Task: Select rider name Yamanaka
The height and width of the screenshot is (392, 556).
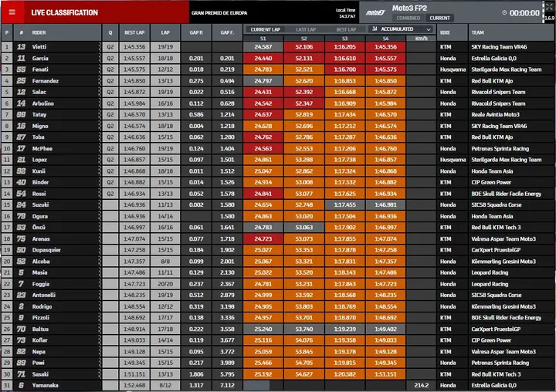Action: point(45,385)
